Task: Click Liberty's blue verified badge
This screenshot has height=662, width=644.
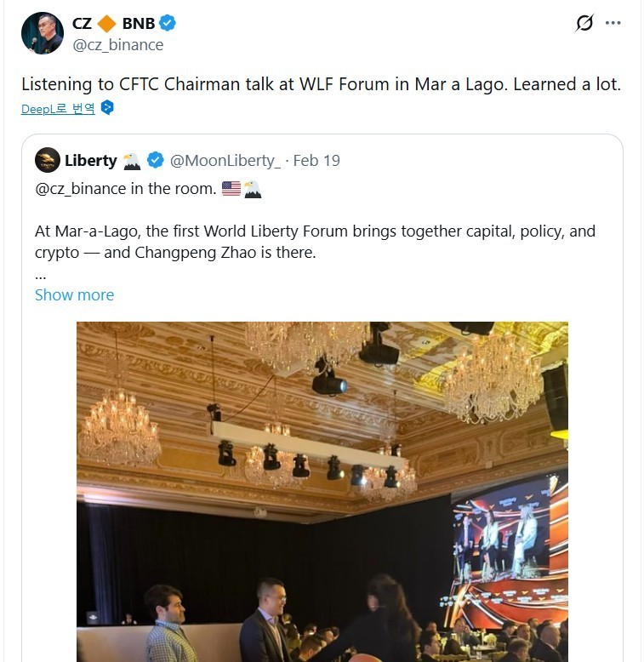Action: [156, 160]
